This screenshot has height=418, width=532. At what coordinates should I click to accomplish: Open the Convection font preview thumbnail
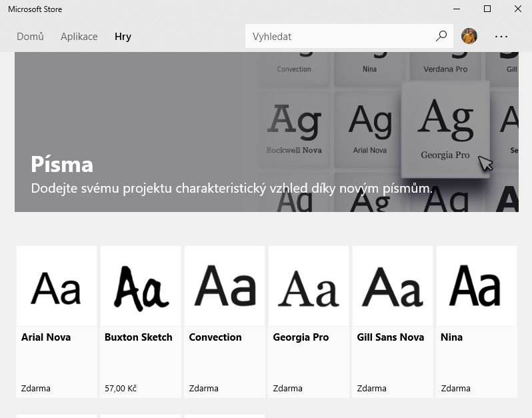pos(225,286)
